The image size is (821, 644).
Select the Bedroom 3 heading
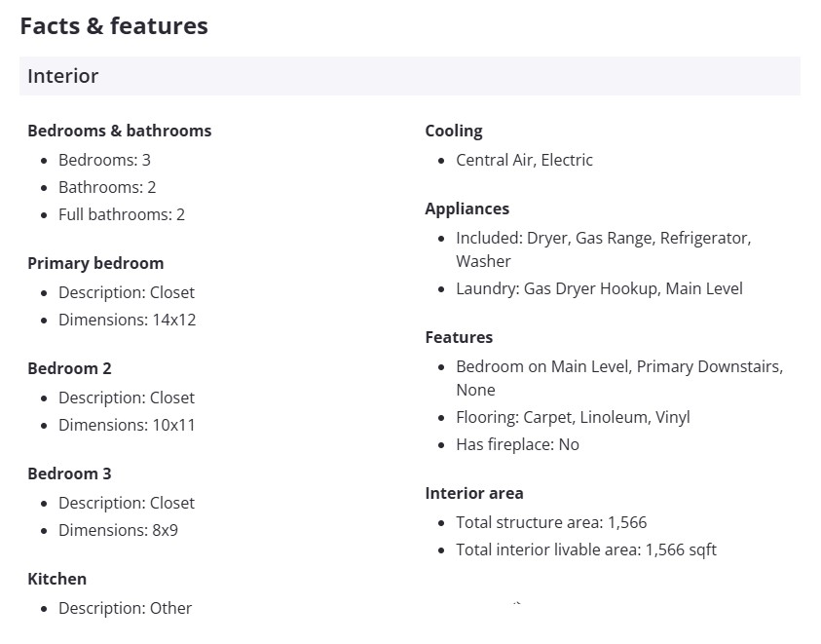tap(69, 474)
